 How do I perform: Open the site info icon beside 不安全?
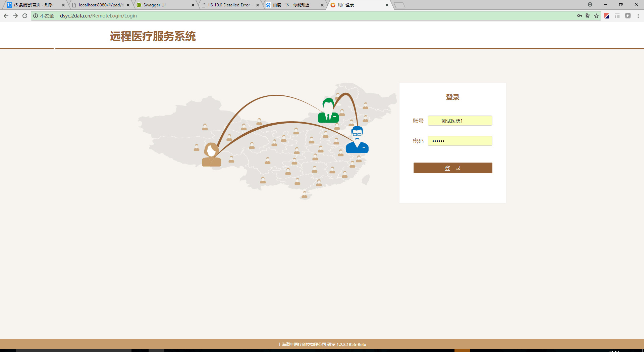[x=36, y=16]
